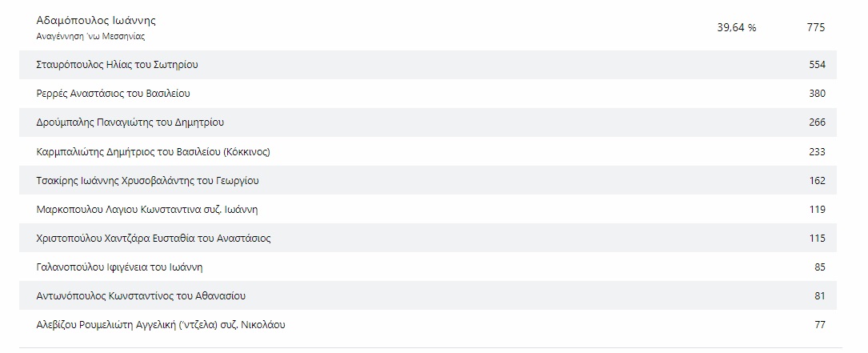
Task: Click Αντωνόπουλος Κωνσταντίνος του Αθανασίου row
Action: pyautogui.click(x=141, y=295)
